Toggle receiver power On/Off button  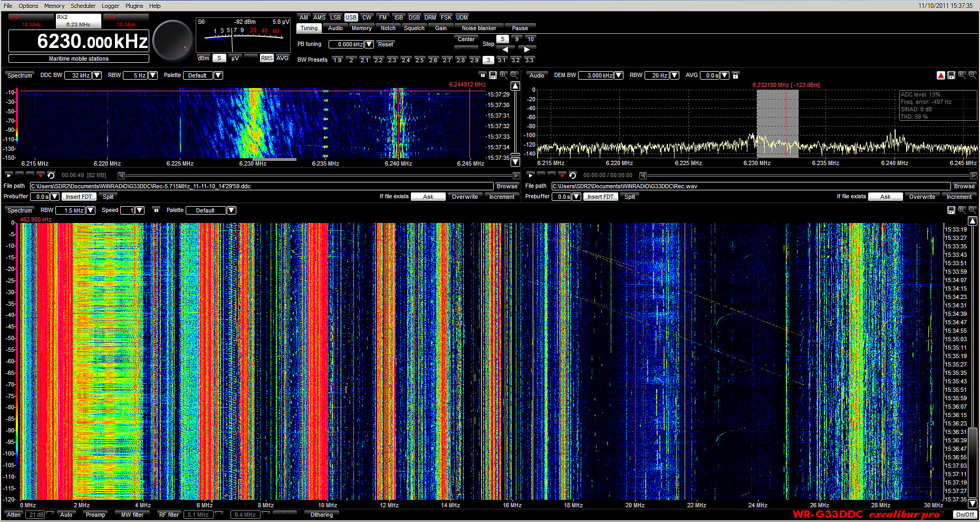965,515
